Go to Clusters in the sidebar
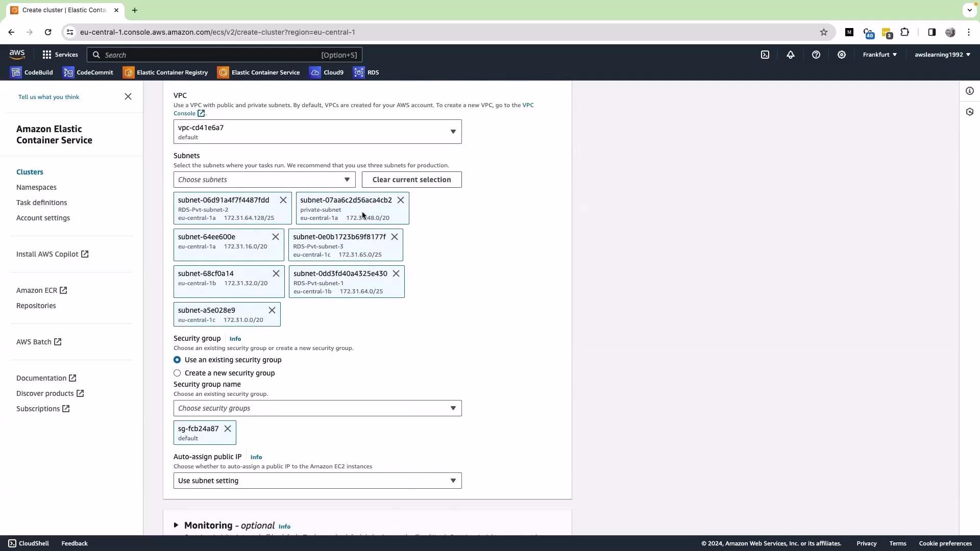Image resolution: width=980 pixels, height=551 pixels. click(x=30, y=172)
